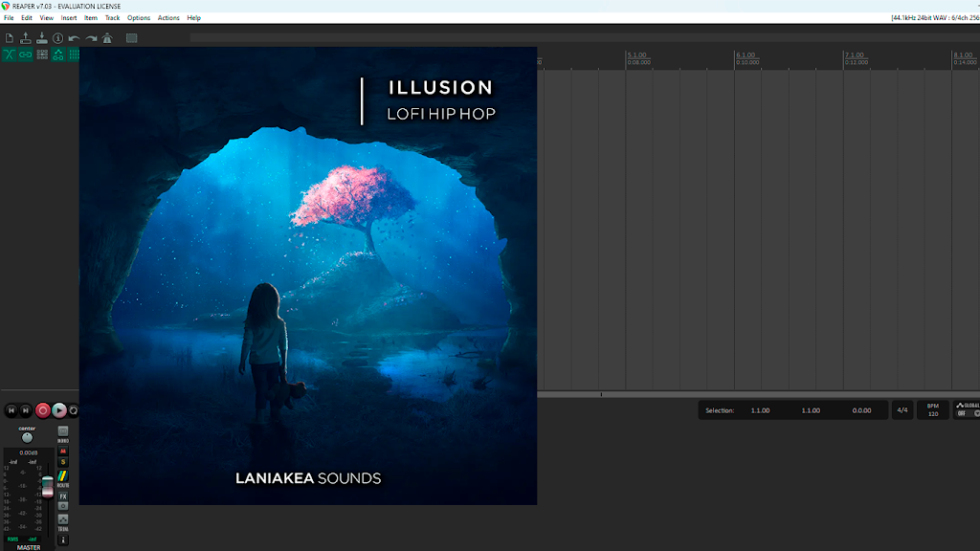Start playback with the play button

(58, 410)
